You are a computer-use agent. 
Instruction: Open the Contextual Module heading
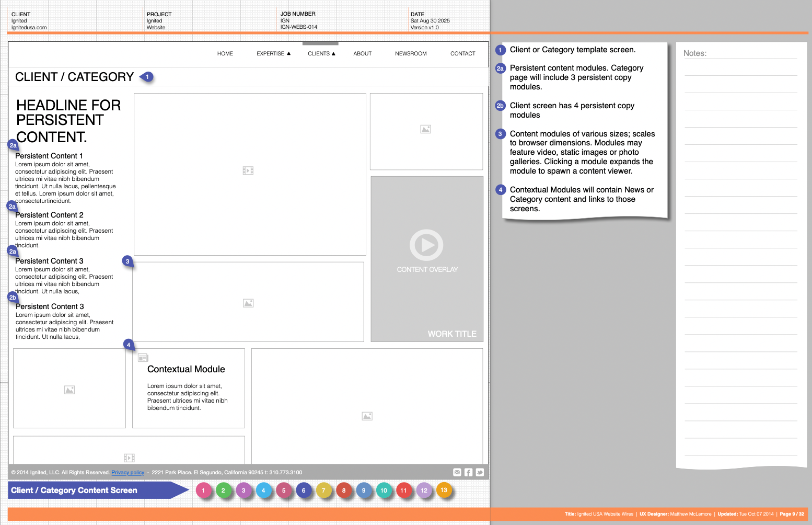(186, 369)
